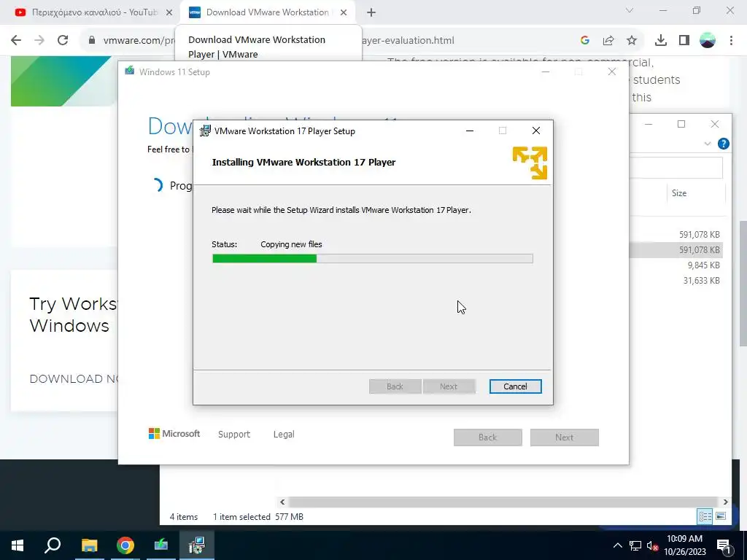This screenshot has height=560, width=747.
Task: Open Windows 11 Setup from the taskbar
Action: click(x=161, y=545)
